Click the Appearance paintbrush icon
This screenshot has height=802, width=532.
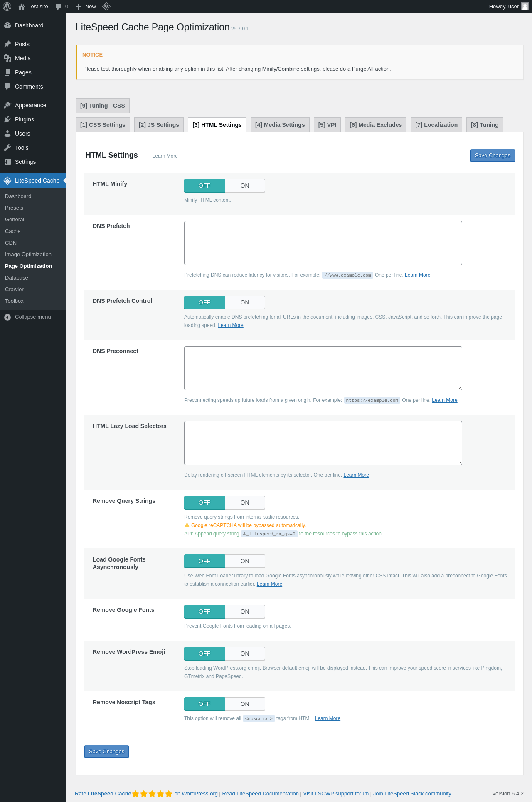tap(7, 105)
